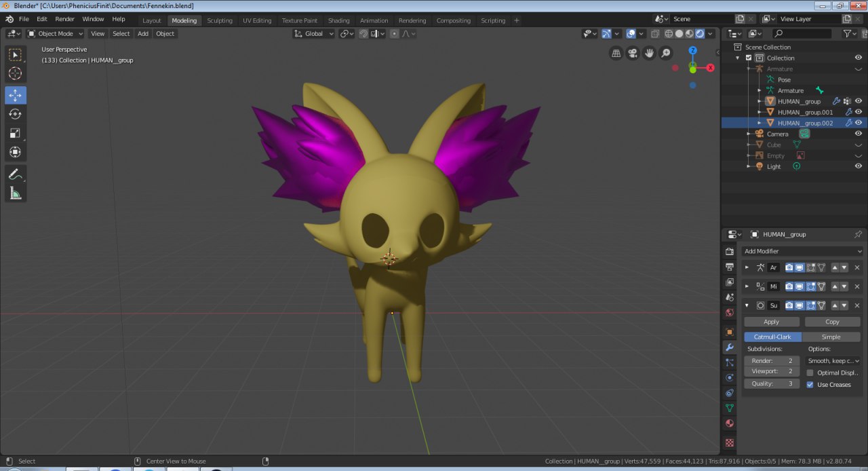Open the View Layer properties tab
Image resolution: width=868 pixels, height=471 pixels.
tap(730, 282)
